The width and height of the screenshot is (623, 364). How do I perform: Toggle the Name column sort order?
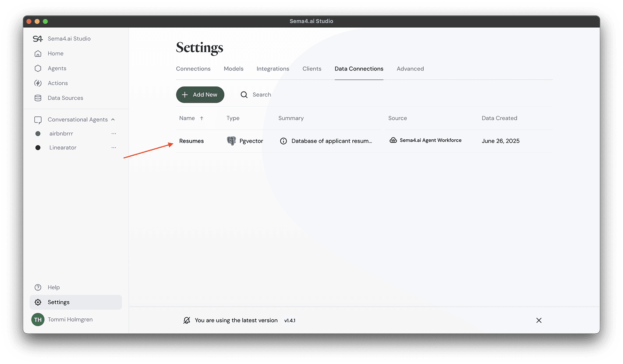[202, 118]
